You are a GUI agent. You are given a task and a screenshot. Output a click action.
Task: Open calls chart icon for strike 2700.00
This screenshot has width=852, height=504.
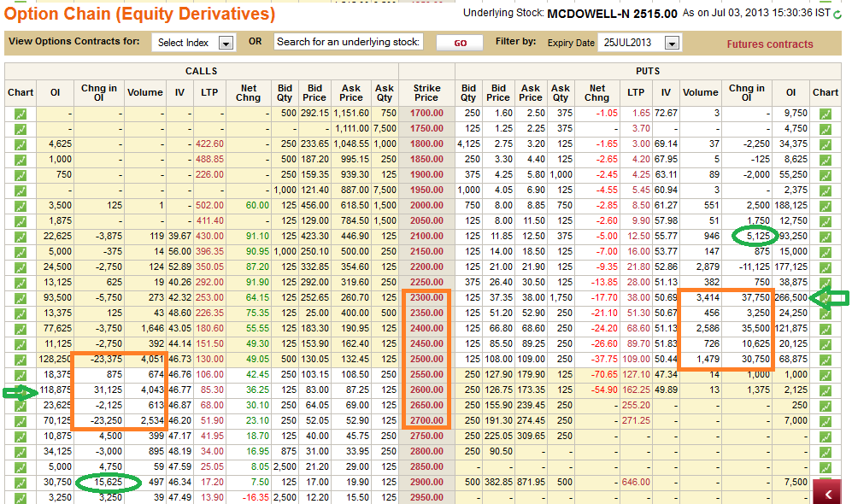click(21, 421)
